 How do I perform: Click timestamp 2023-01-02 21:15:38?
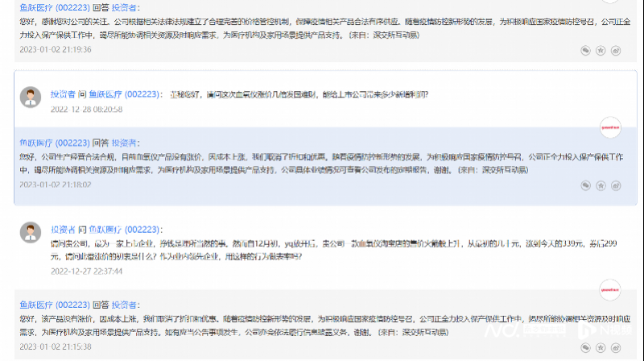pos(56,346)
